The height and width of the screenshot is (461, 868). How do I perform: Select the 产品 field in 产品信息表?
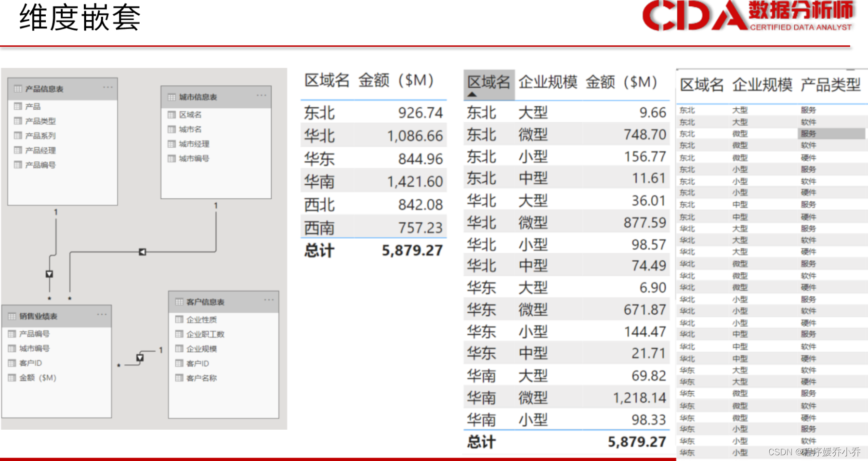click(33, 106)
